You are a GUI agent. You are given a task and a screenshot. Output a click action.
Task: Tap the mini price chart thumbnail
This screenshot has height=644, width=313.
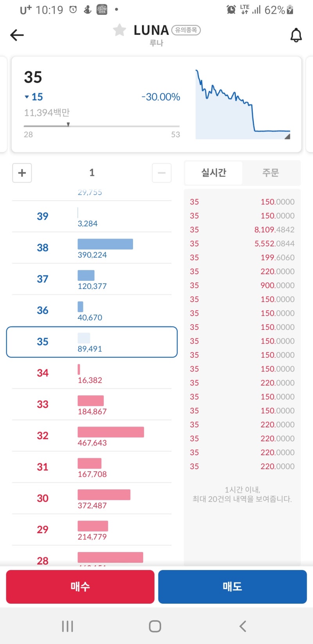[243, 102]
